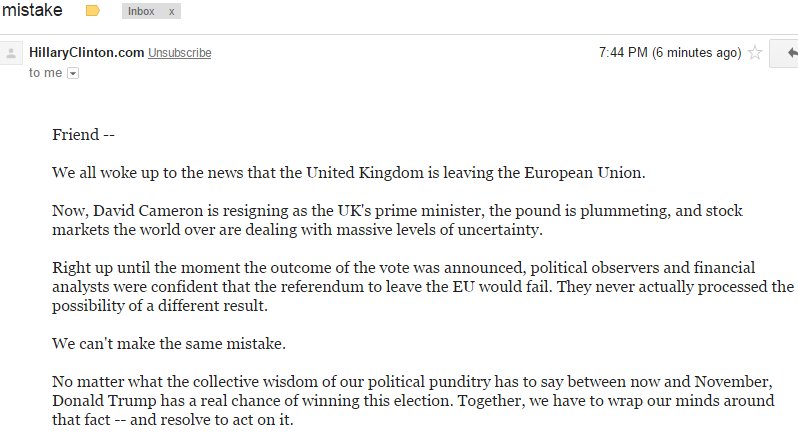
Task: Click the 7:44 PM timestamp
Action: (x=623, y=53)
